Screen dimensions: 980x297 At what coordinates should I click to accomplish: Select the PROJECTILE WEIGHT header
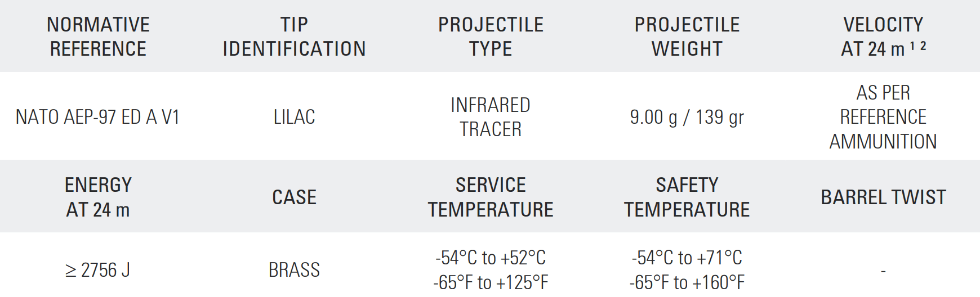pos(687,37)
